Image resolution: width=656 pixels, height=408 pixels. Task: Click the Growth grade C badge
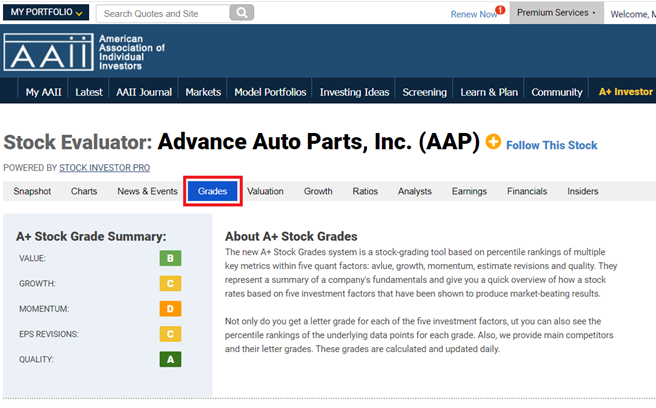click(170, 283)
